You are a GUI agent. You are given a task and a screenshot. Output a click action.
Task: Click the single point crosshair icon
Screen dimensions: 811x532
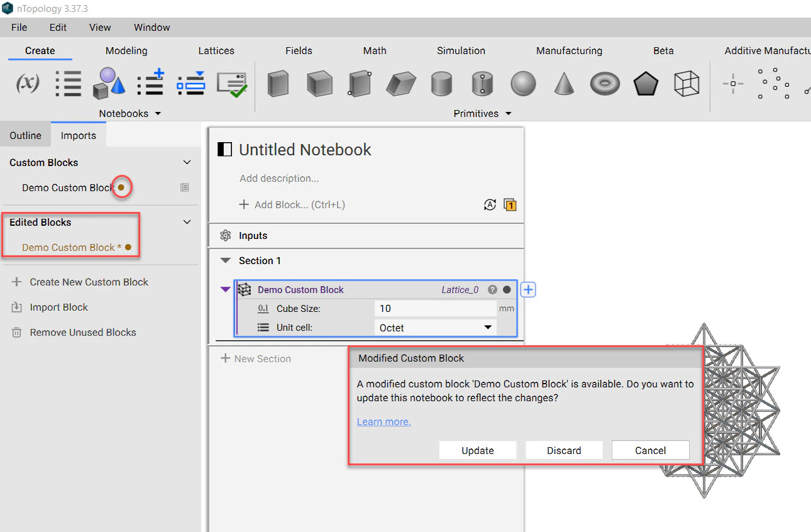pyautogui.click(x=733, y=84)
